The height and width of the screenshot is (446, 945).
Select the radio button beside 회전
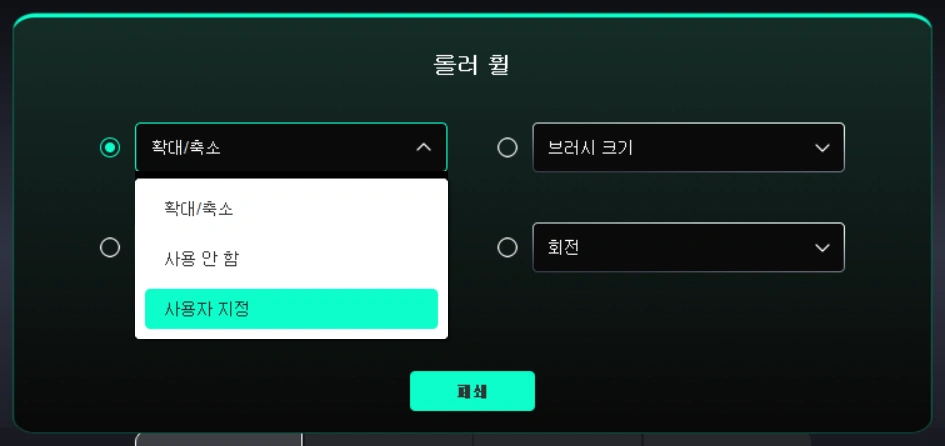pos(507,248)
